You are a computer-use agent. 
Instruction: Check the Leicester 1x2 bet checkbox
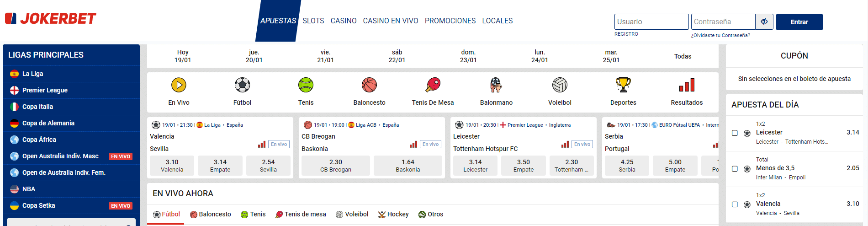coord(735,133)
